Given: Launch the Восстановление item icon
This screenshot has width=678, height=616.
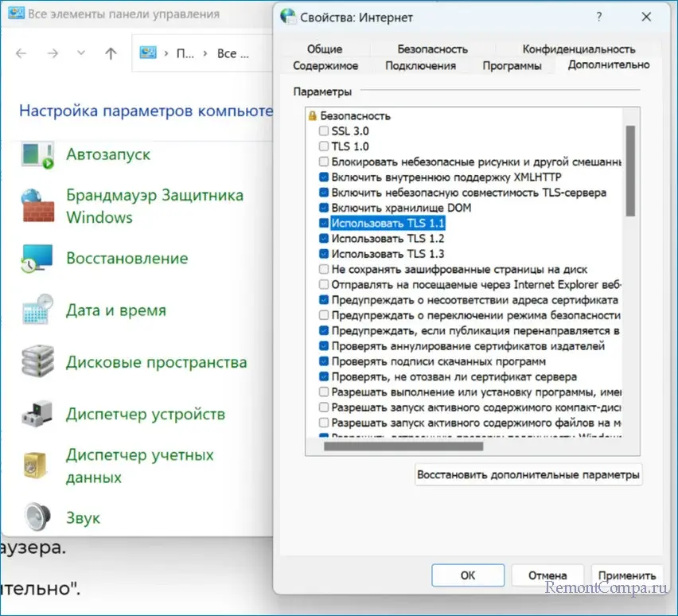Looking at the screenshot, I should coord(37,259).
